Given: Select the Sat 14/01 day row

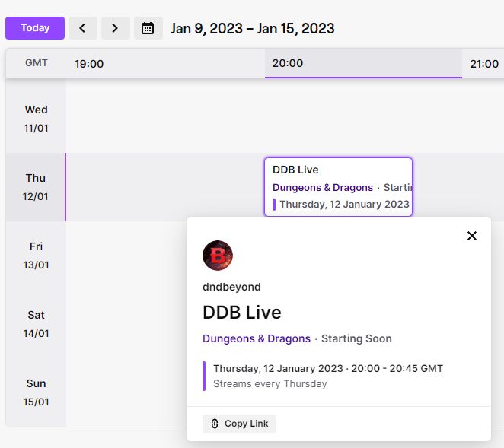Looking at the screenshot, I should pyautogui.click(x=36, y=324).
